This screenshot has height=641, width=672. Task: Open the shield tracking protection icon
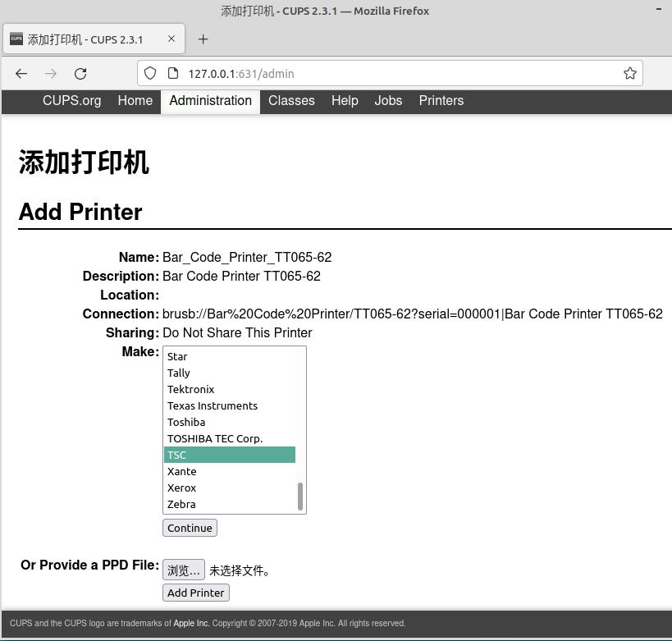150,73
